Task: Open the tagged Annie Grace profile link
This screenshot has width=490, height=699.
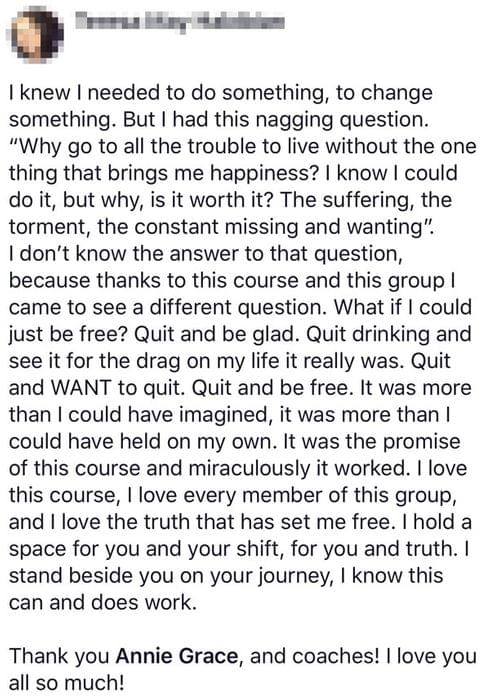Action: coord(177,656)
